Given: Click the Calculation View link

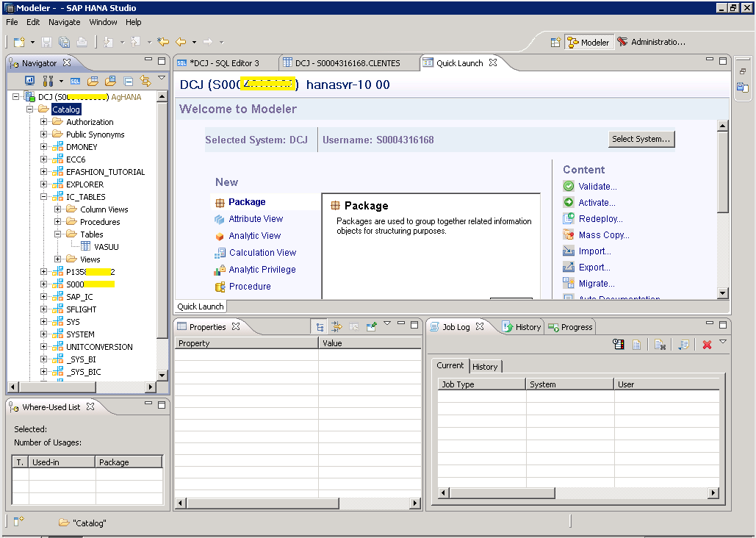Looking at the screenshot, I should point(262,253).
